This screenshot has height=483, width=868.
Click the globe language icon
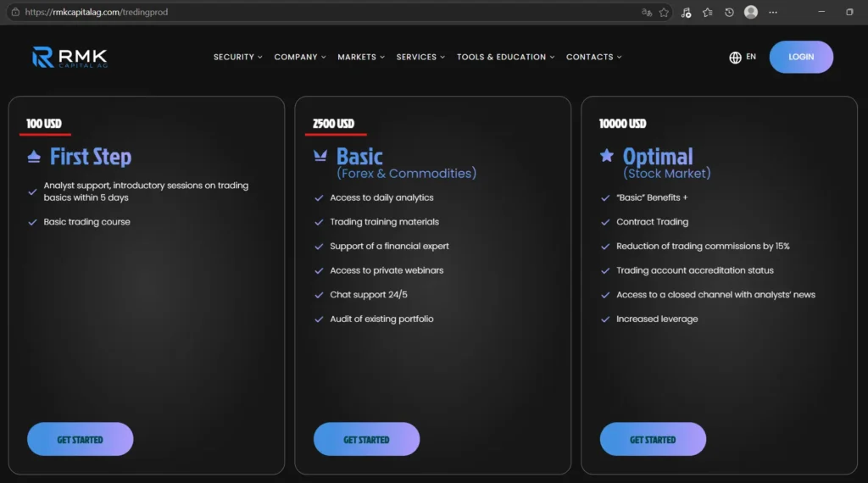(735, 58)
